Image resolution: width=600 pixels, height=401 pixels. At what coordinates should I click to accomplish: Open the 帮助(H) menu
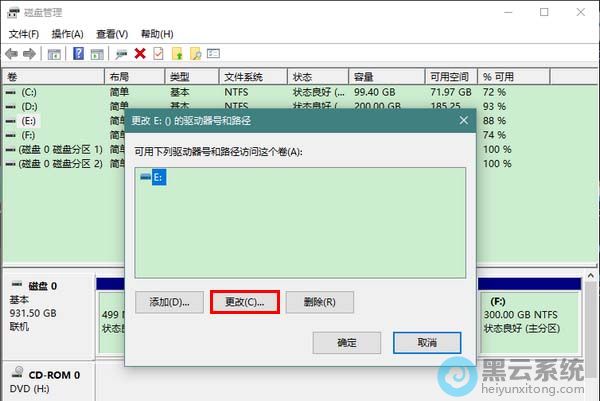click(x=157, y=33)
